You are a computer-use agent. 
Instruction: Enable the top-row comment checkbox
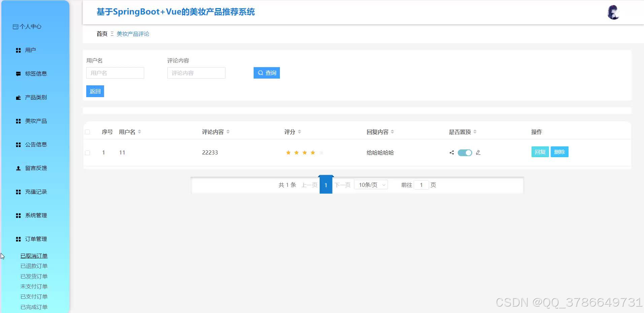click(x=88, y=152)
